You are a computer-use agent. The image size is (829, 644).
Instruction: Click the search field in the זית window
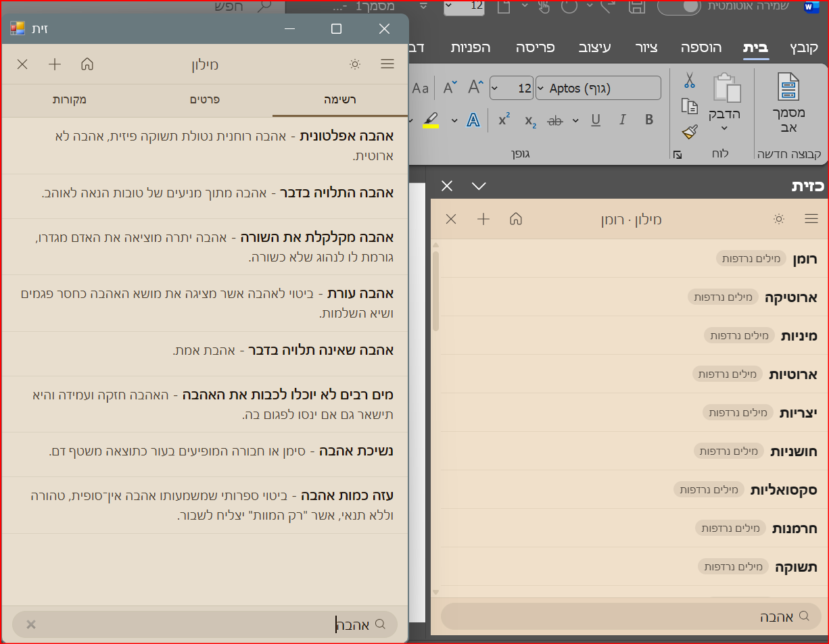point(203,624)
